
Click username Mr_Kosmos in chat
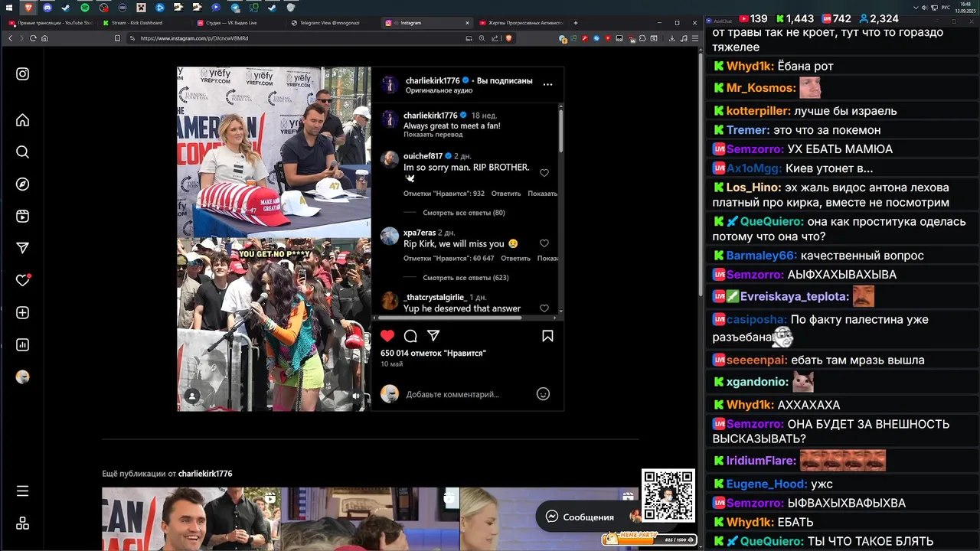pyautogui.click(x=760, y=88)
